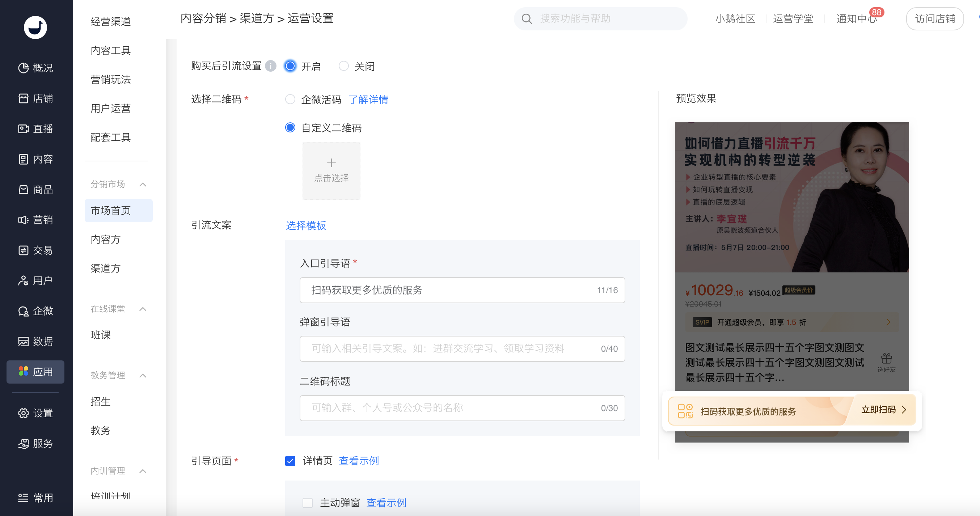Screen dimensions: 980x516
Task: Click arrow on SVIP membership banner
Action: (x=888, y=322)
